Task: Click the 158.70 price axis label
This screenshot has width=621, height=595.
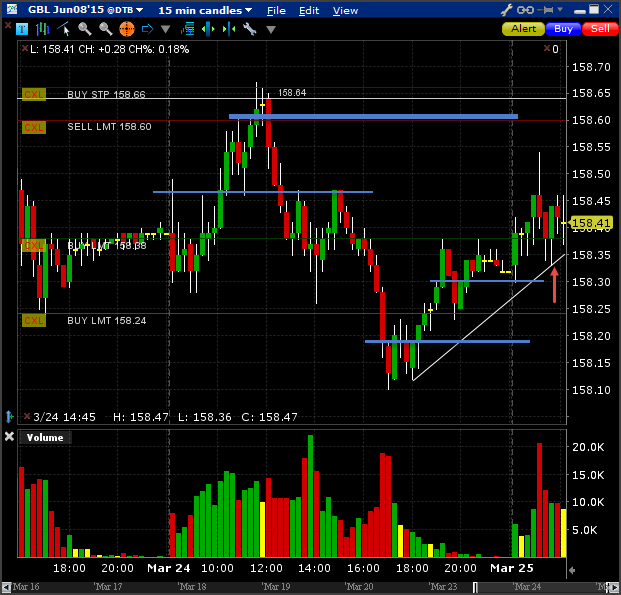Action: point(591,67)
